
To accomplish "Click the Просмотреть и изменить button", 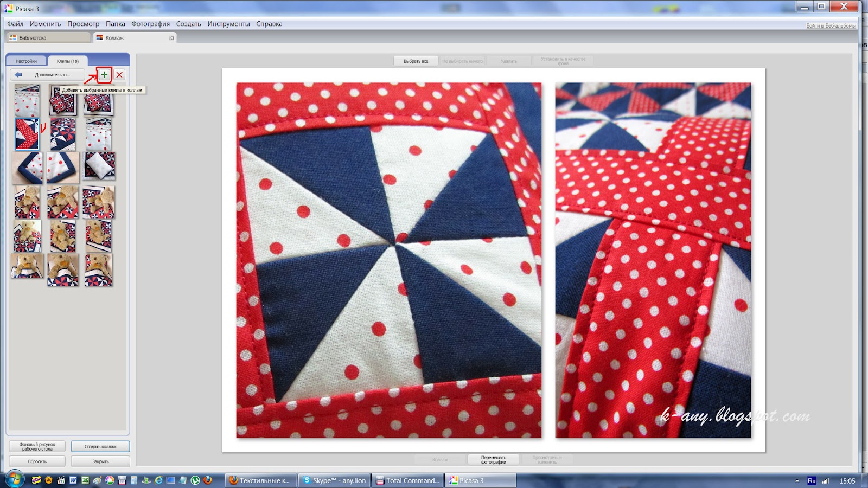I will pyautogui.click(x=547, y=460).
